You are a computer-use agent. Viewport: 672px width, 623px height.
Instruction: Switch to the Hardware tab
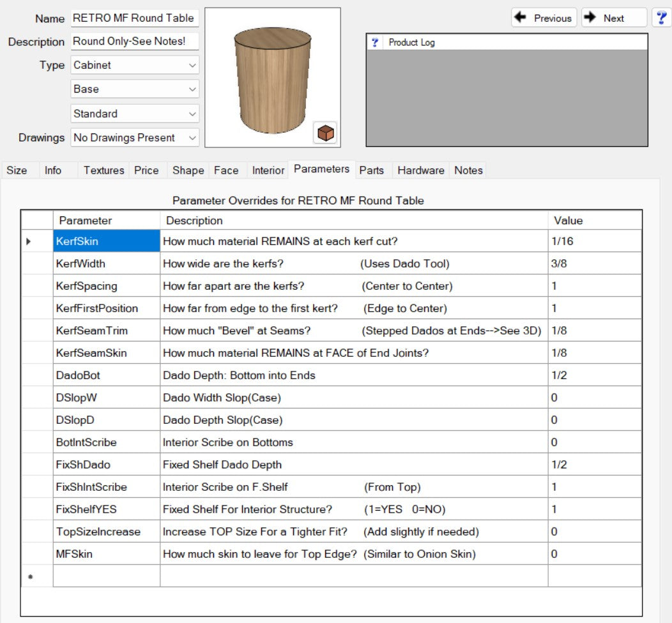point(420,170)
